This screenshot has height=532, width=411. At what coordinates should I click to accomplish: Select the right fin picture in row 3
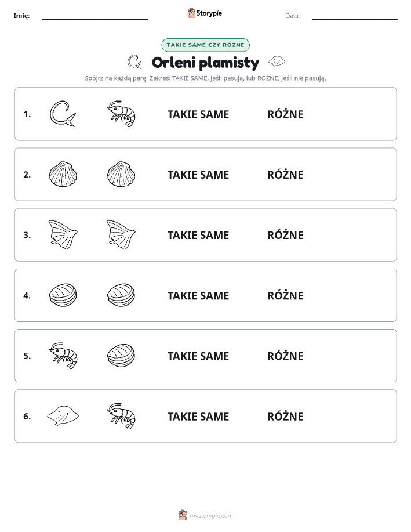(121, 234)
